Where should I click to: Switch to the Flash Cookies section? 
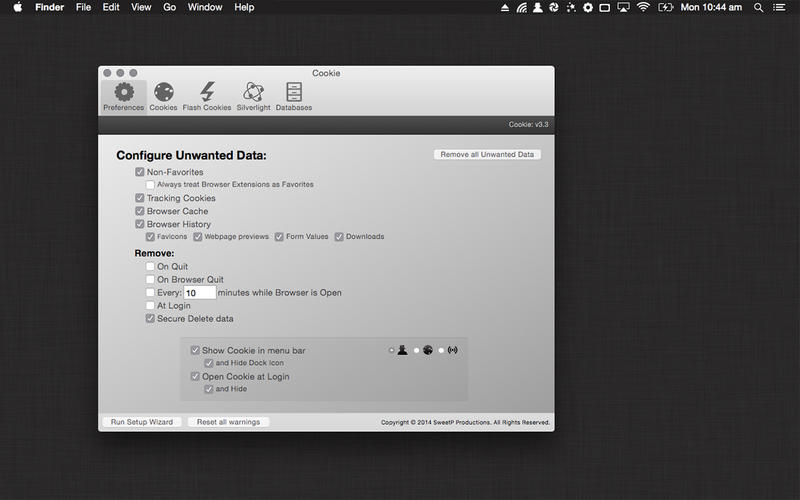tap(207, 96)
